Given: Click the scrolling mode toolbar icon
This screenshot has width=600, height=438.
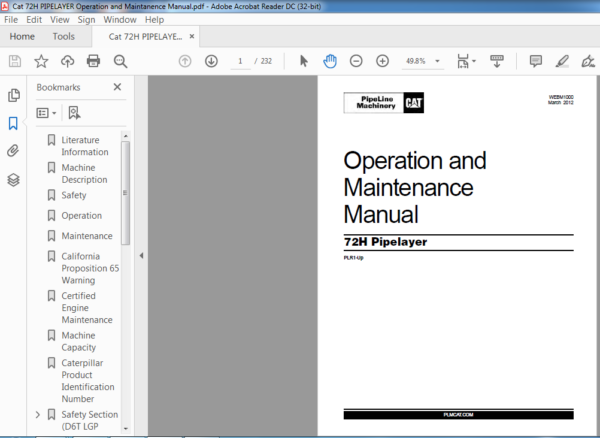Looking at the screenshot, I should (497, 61).
